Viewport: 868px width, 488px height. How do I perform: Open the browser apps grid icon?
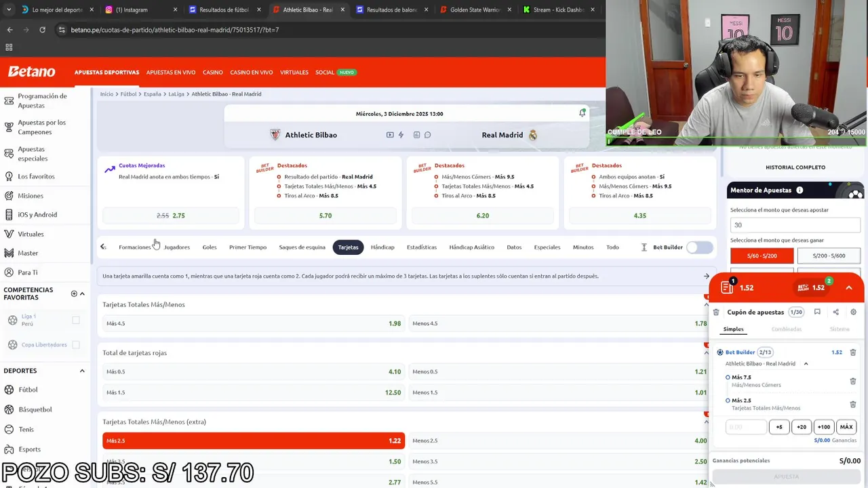9,47
